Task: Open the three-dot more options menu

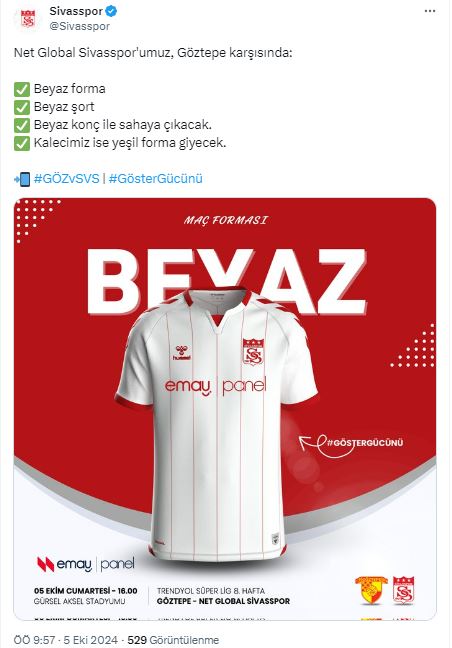Action: 430,11
